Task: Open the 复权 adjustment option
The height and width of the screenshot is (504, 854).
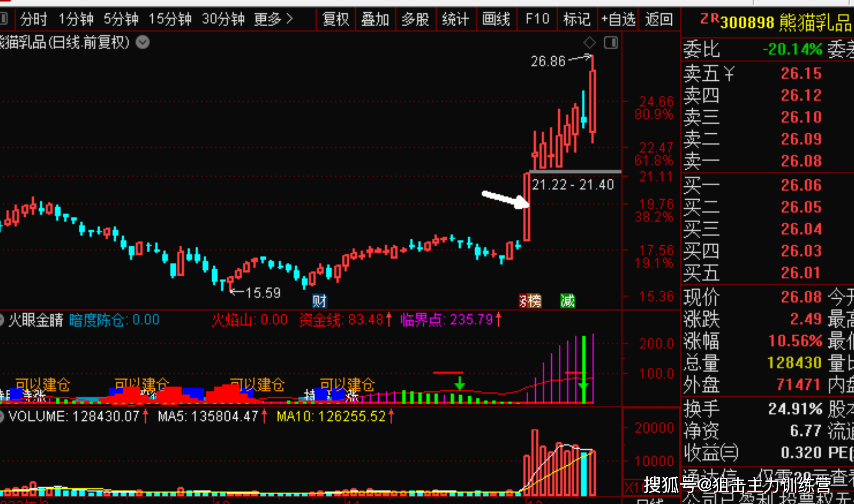Action: click(x=335, y=19)
